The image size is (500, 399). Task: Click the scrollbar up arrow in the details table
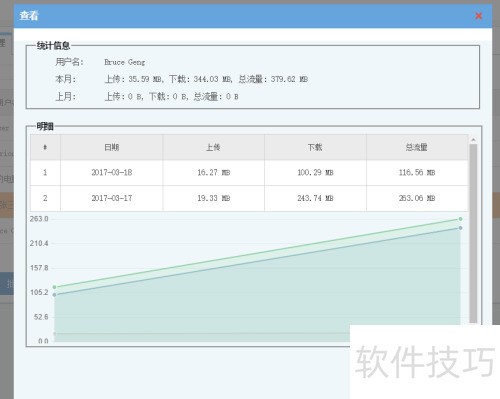pyautogui.click(x=473, y=140)
